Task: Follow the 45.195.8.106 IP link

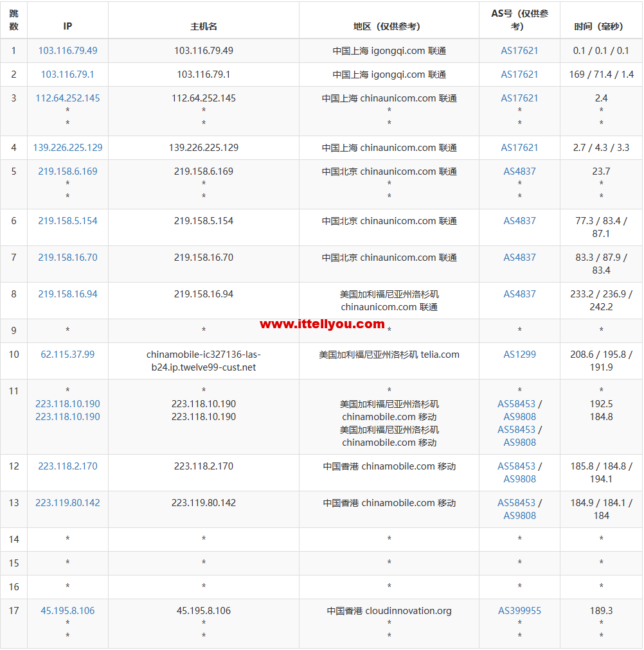Action: coord(67,611)
